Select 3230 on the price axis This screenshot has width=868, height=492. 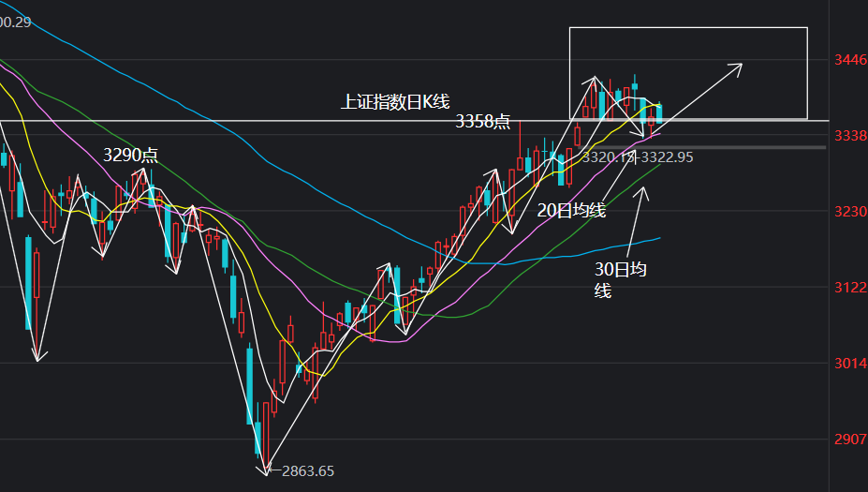(x=849, y=212)
